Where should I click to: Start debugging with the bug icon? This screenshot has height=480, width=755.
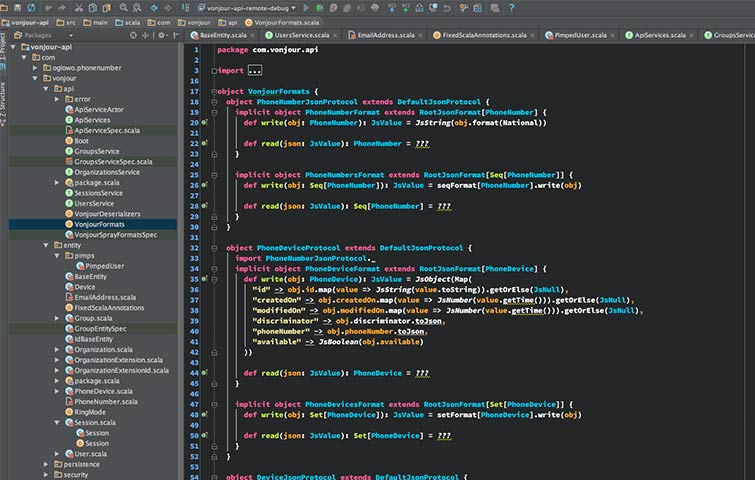[x=320, y=8]
